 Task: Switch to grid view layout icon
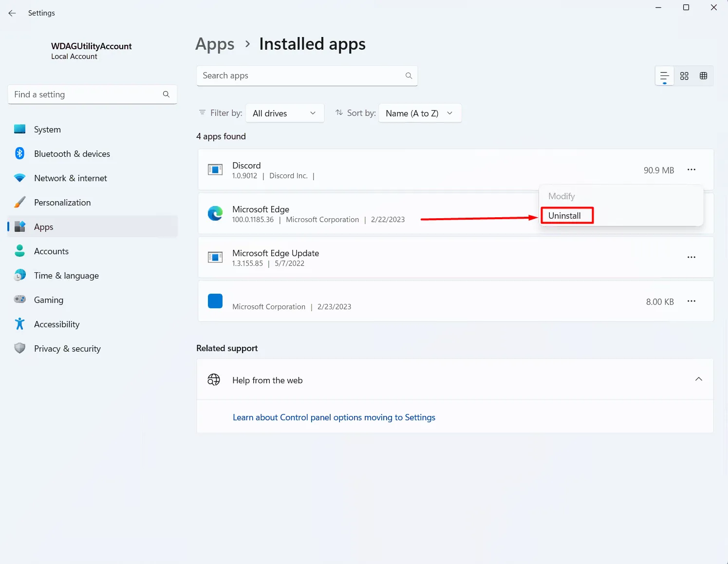[x=684, y=76]
